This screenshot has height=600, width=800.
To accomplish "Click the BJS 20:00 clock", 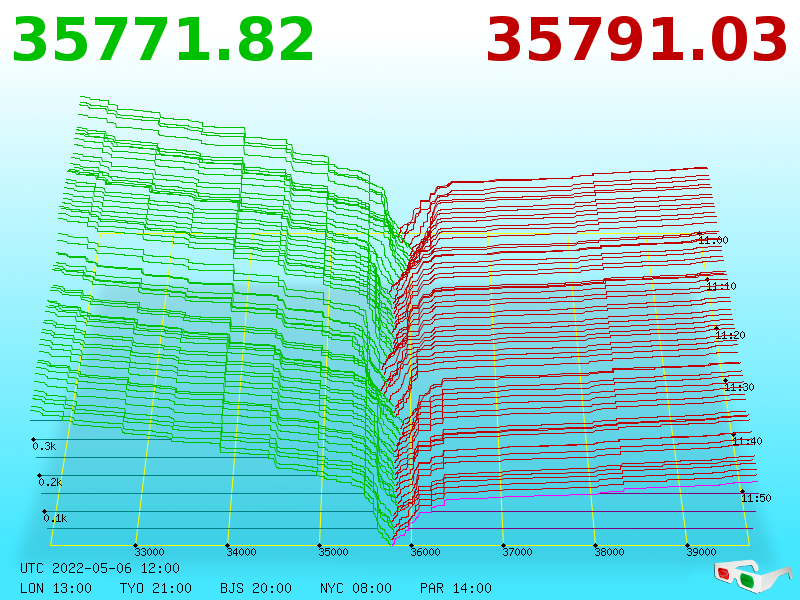I will click(x=256, y=588).
